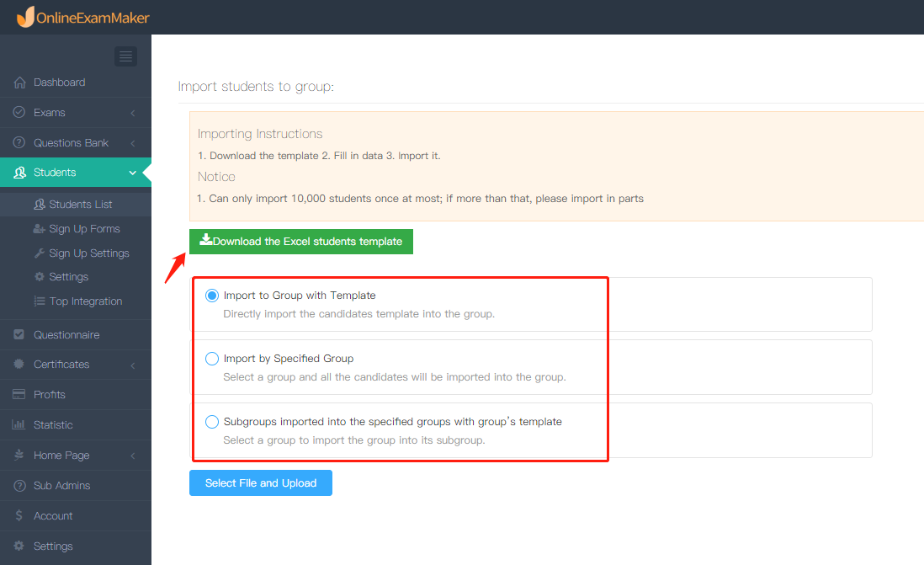The height and width of the screenshot is (565, 924).
Task: Choose Subgroups imported into specified groups option
Action: click(212, 422)
